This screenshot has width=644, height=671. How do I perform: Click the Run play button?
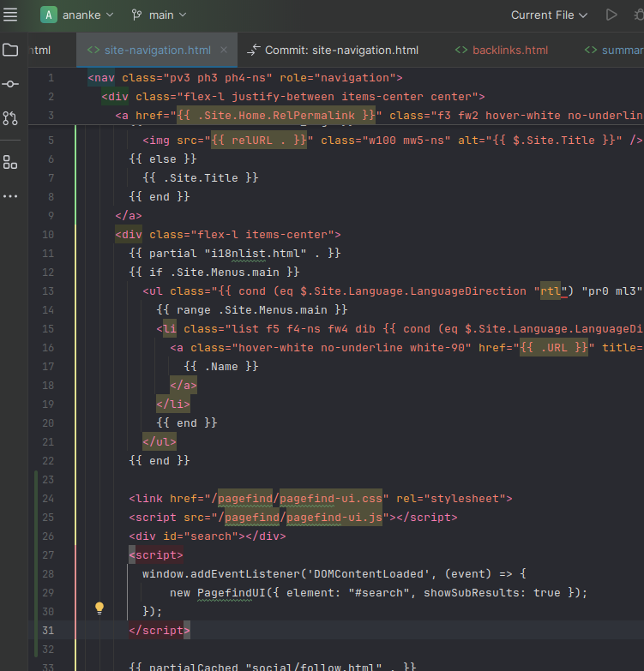611,15
